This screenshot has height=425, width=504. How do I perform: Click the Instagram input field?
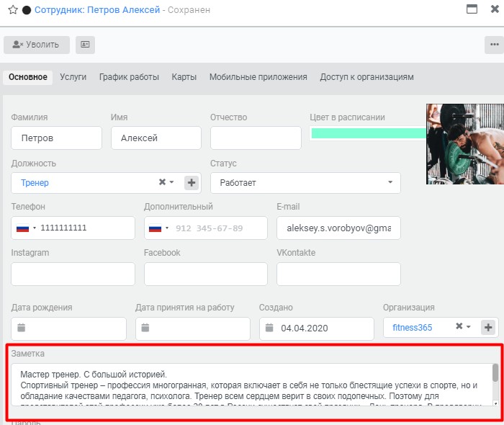pos(73,274)
